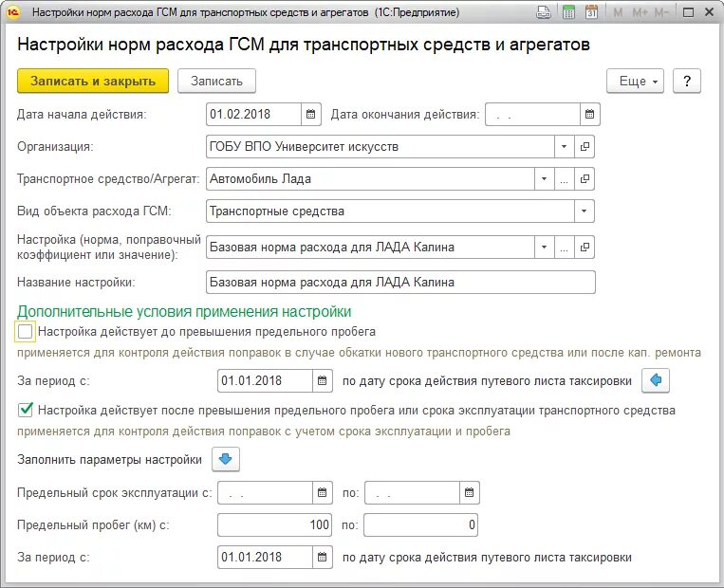Click Предельный срок эксплуатации с date field
This screenshot has height=588, width=724.
[x=265, y=492]
